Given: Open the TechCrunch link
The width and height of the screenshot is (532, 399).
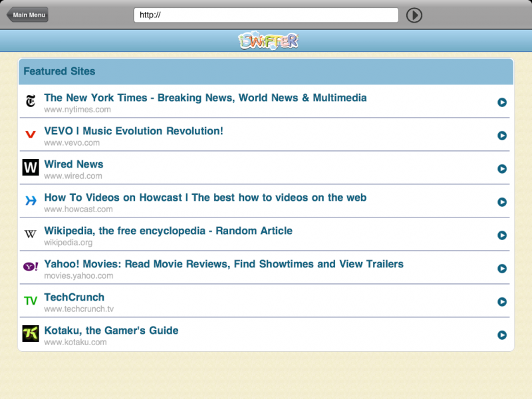Looking at the screenshot, I should [x=74, y=297].
